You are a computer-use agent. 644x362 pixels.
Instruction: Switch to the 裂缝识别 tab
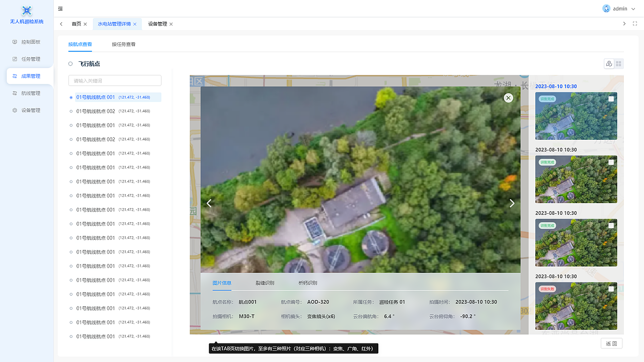point(264,283)
